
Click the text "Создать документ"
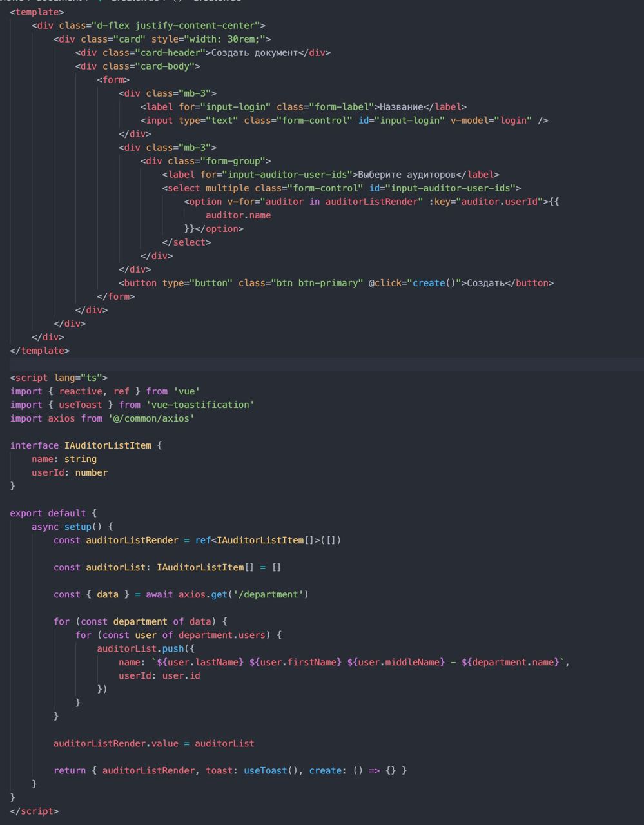255,52
